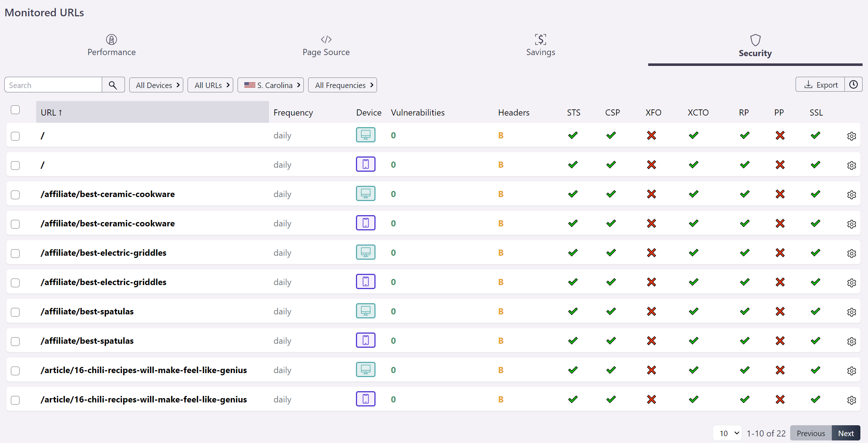The height and width of the screenshot is (443, 868).
Task: Open gear for desktop best-electric-griddles row
Action: click(851, 253)
